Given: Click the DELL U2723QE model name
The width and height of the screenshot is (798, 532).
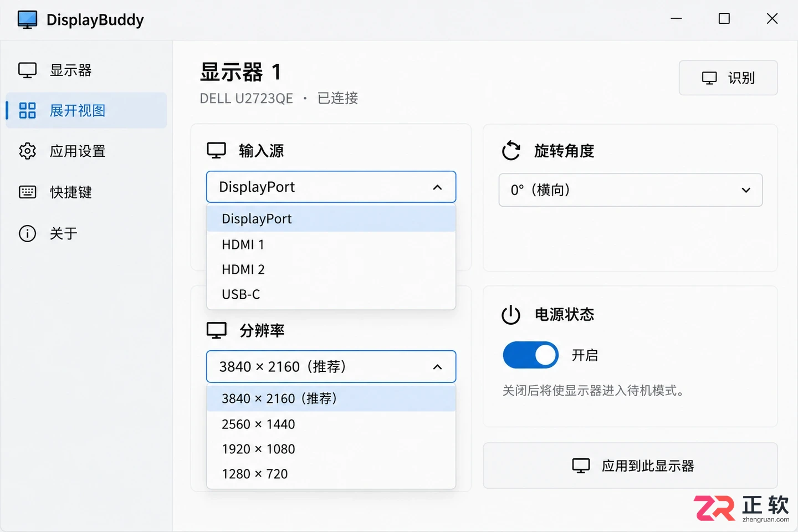Looking at the screenshot, I should coord(246,98).
